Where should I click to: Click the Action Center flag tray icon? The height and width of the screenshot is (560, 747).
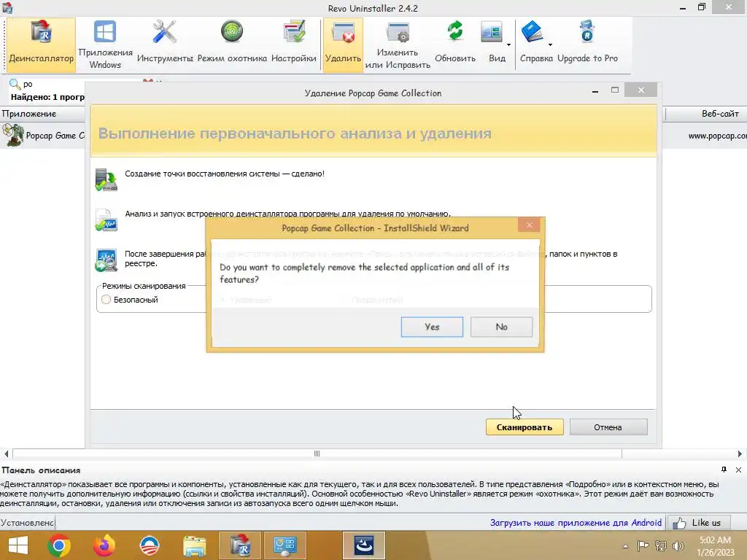coord(643,546)
